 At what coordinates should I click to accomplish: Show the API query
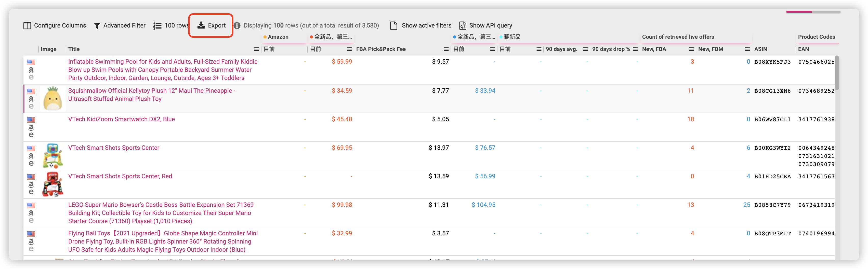click(485, 25)
